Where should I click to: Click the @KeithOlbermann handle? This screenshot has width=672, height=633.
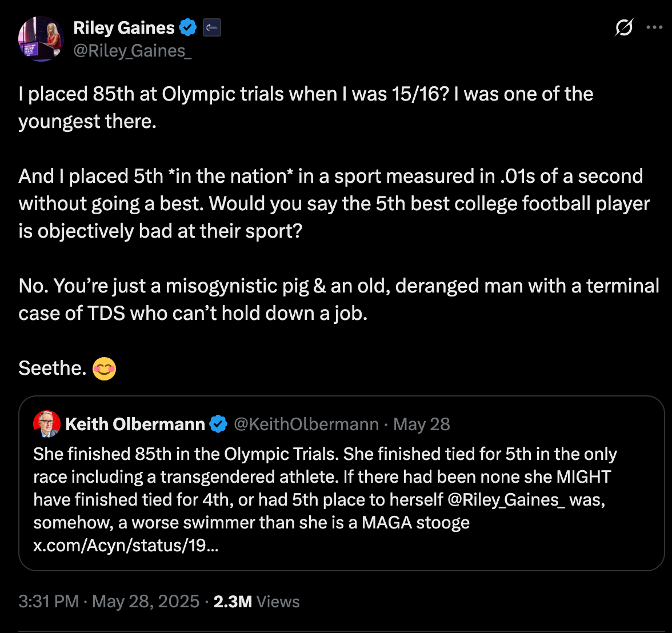(x=306, y=424)
